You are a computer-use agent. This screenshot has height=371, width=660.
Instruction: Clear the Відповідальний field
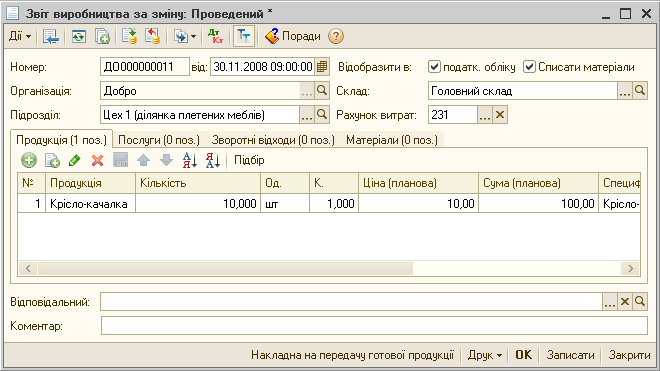[x=625, y=302]
